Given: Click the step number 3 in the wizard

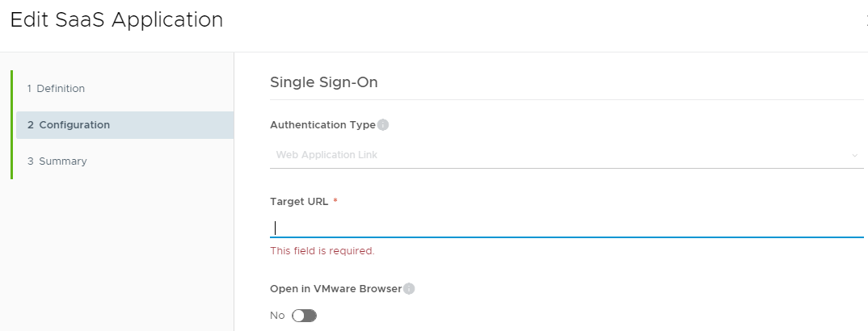Looking at the screenshot, I should [30, 161].
